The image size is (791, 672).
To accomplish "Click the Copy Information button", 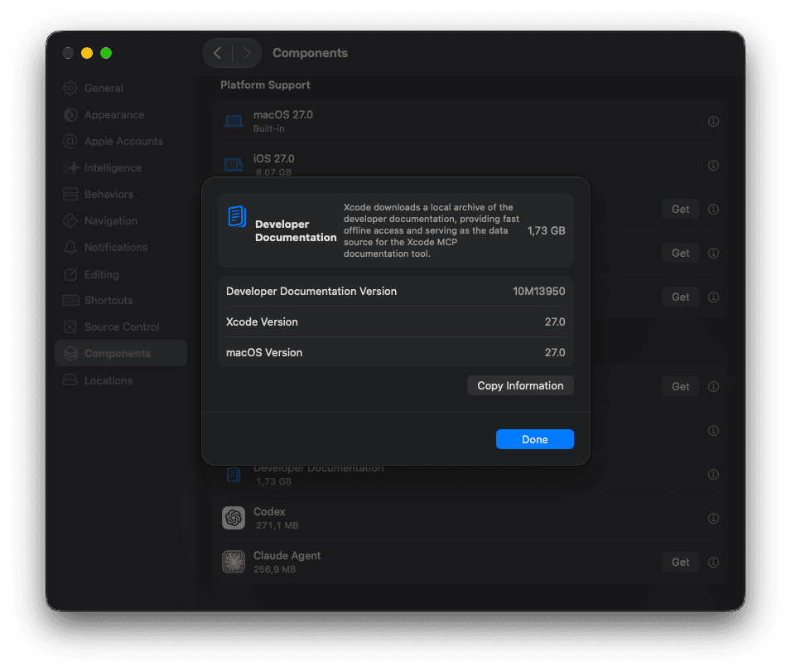I will pos(520,385).
